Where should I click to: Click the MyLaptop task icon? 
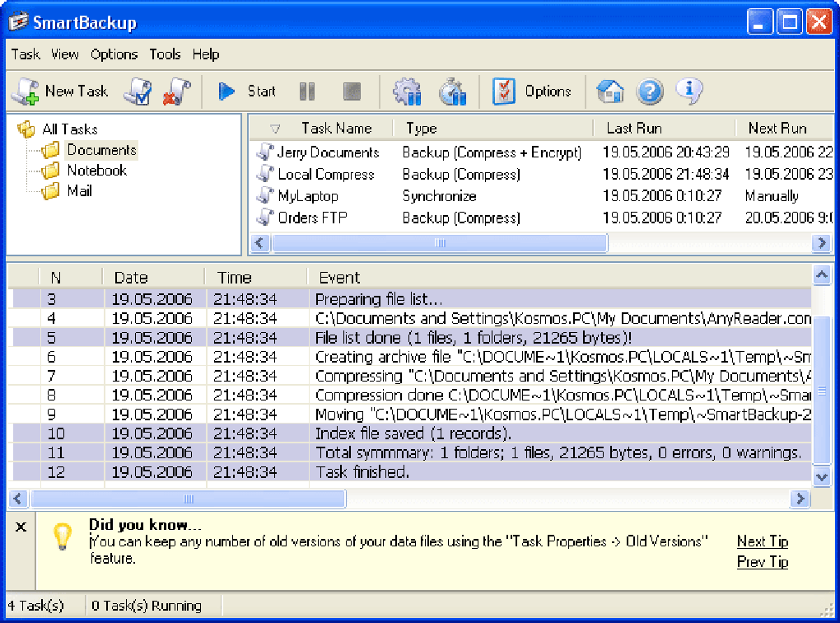[x=264, y=195]
